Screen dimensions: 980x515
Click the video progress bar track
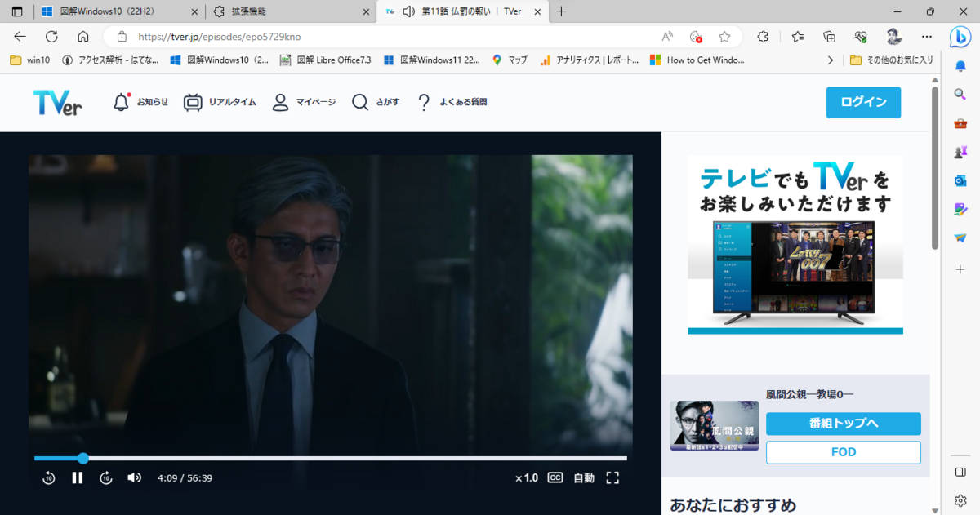(331, 459)
